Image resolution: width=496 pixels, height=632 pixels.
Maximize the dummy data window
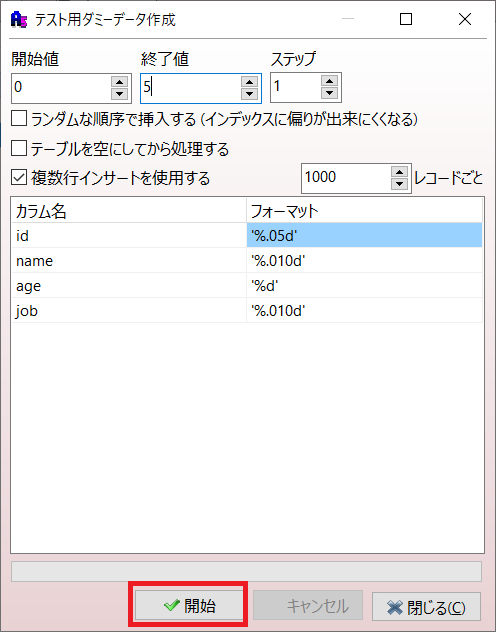tap(406, 19)
